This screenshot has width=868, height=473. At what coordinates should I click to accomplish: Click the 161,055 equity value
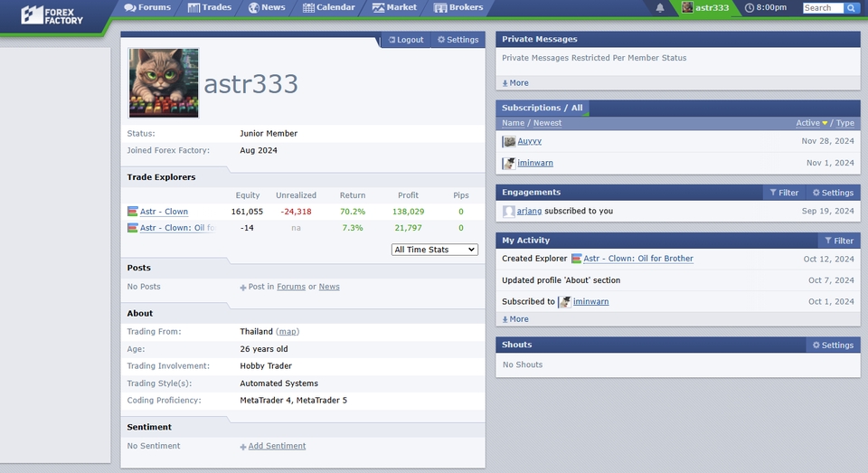click(247, 212)
